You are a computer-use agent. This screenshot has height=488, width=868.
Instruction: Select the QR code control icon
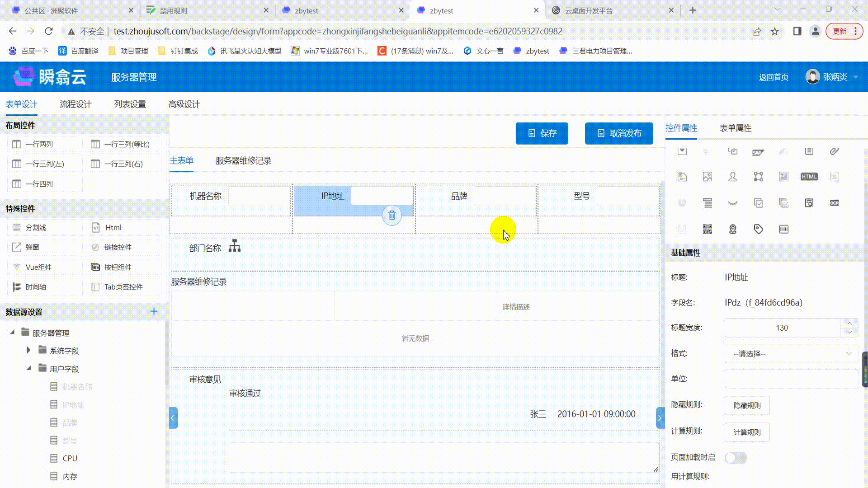coord(708,230)
